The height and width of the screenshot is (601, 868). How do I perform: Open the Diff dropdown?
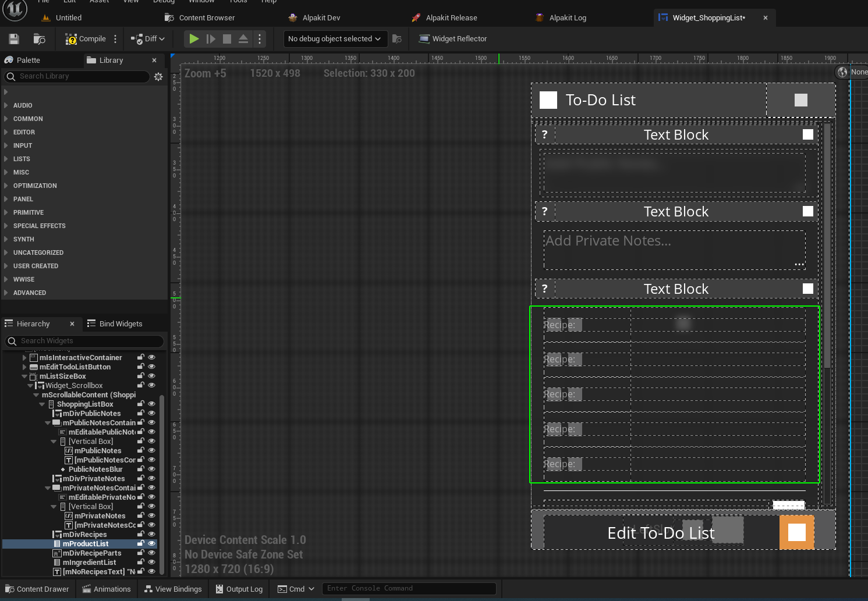pos(148,39)
